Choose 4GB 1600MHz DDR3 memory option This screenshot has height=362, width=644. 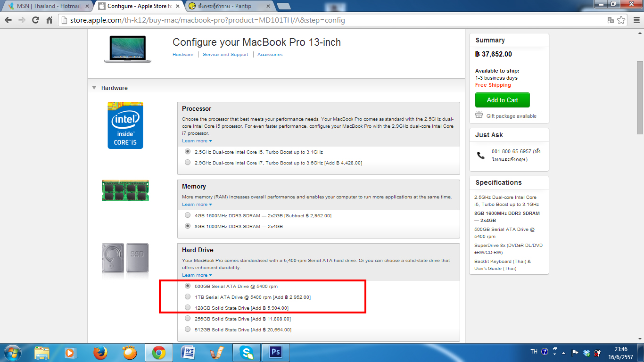coord(188,215)
